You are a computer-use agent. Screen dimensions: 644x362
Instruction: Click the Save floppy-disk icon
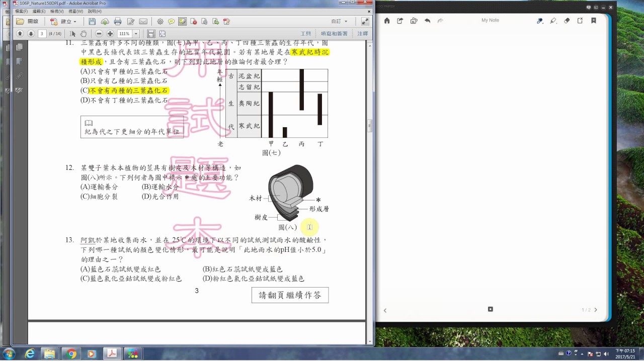click(x=92, y=22)
